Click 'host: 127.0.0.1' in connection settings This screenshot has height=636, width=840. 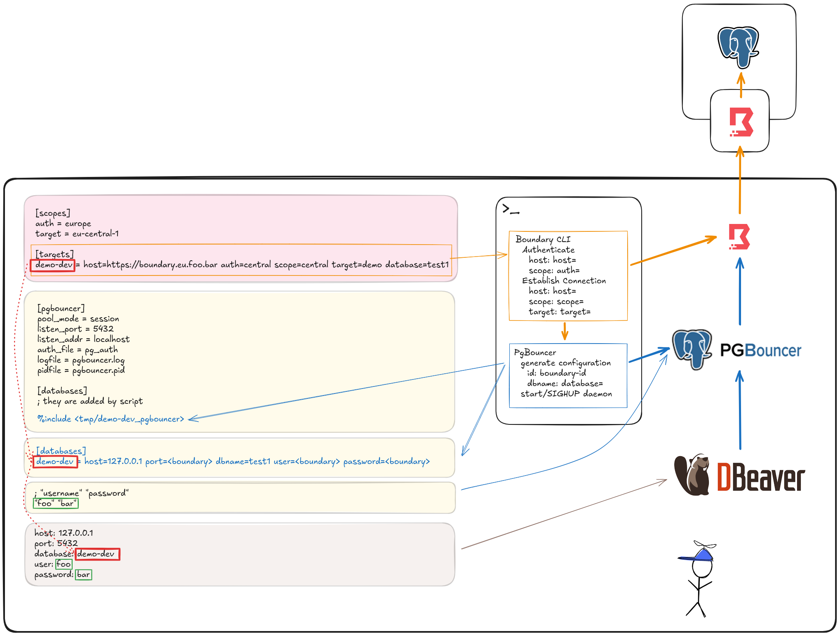pos(64,533)
